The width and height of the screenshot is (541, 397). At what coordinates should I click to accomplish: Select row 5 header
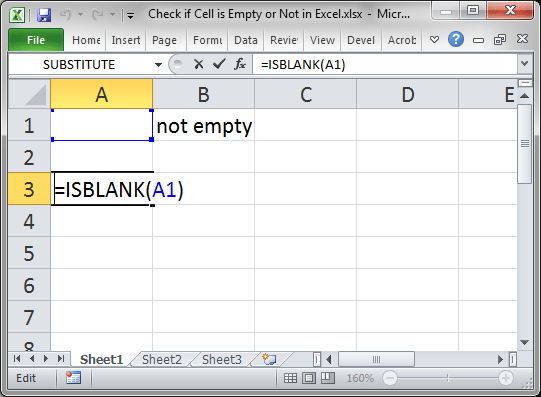[29, 254]
